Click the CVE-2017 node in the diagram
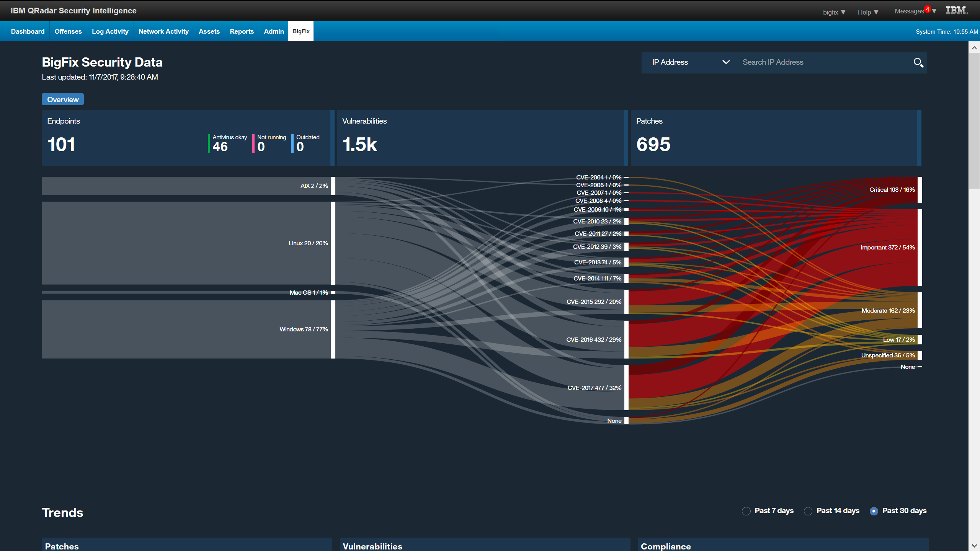The image size is (980, 551). [x=627, y=388]
